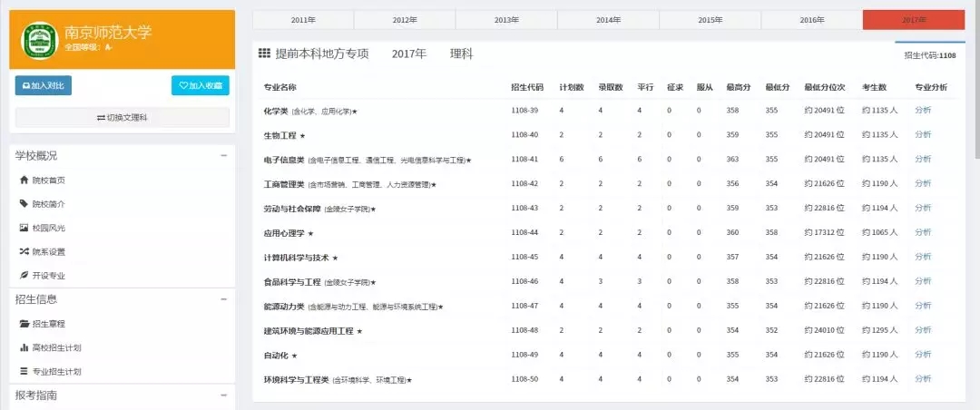Click code 1108-48 in the table
The height and width of the screenshot is (410, 980).
pyautogui.click(x=524, y=330)
